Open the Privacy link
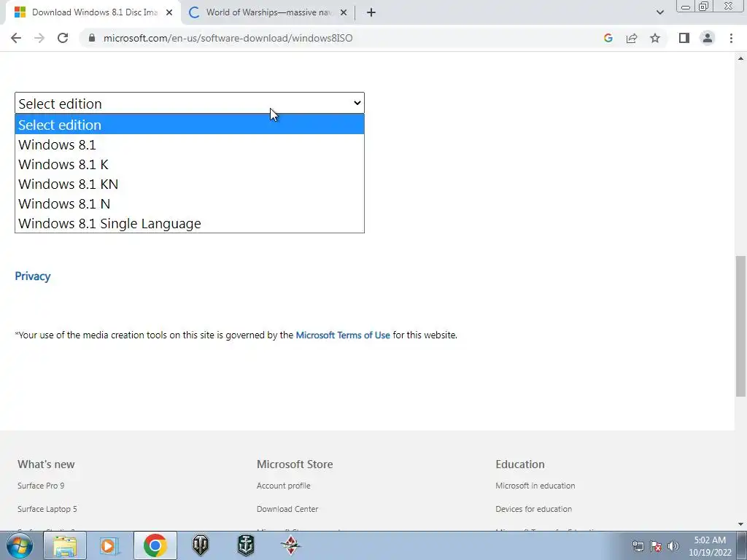 tap(32, 276)
